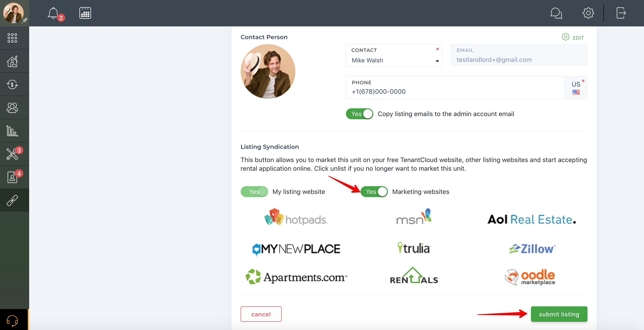Click the logout icon
This screenshot has width=644, height=330.
(x=621, y=13)
